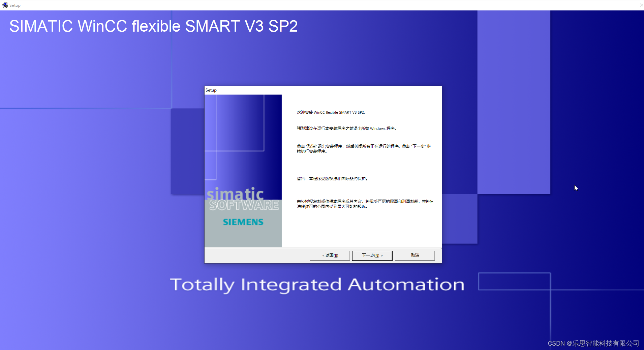Click the Totally Integrated Automation text
Image resolution: width=644 pixels, height=350 pixels.
(x=317, y=285)
